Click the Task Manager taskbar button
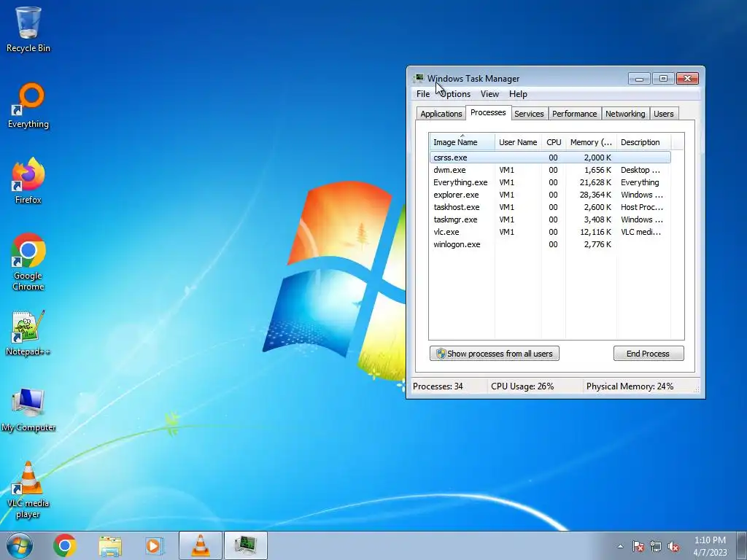Viewport: 747px width, 560px height. pyautogui.click(x=246, y=545)
